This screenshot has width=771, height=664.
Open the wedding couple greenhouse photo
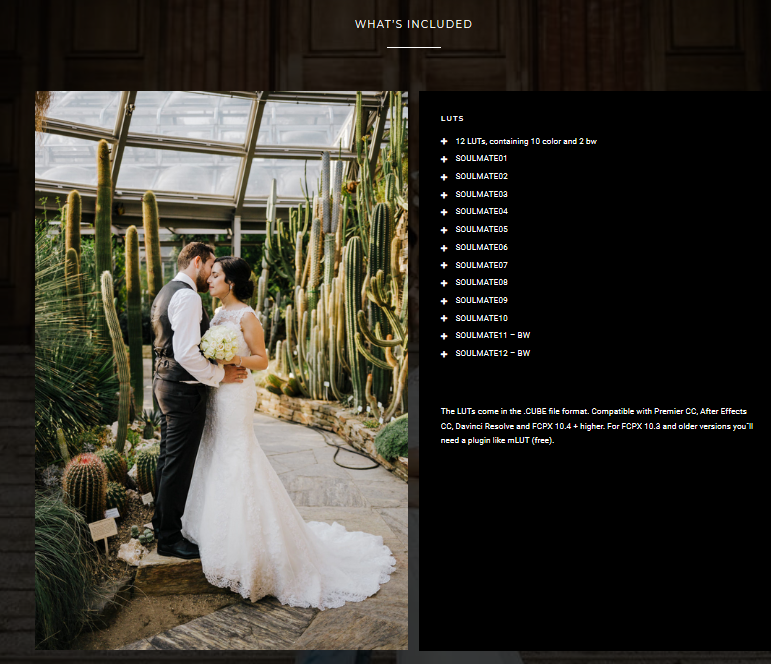[x=221, y=370]
